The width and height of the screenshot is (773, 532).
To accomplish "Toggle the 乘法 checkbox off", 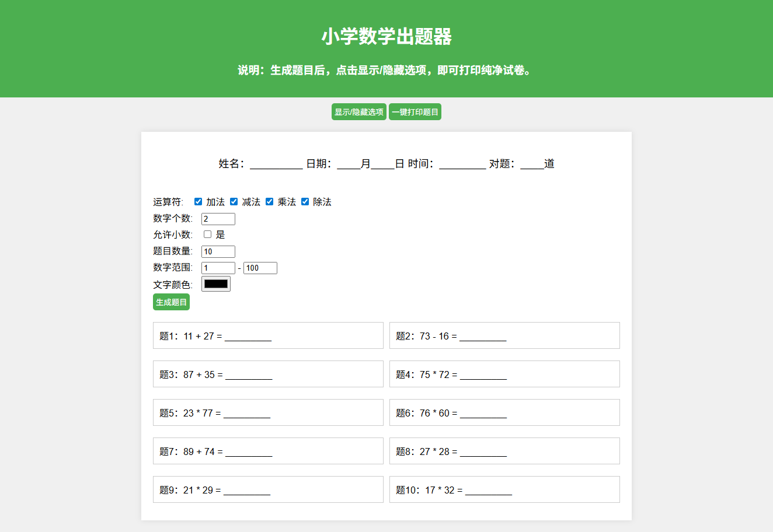I will [x=269, y=201].
